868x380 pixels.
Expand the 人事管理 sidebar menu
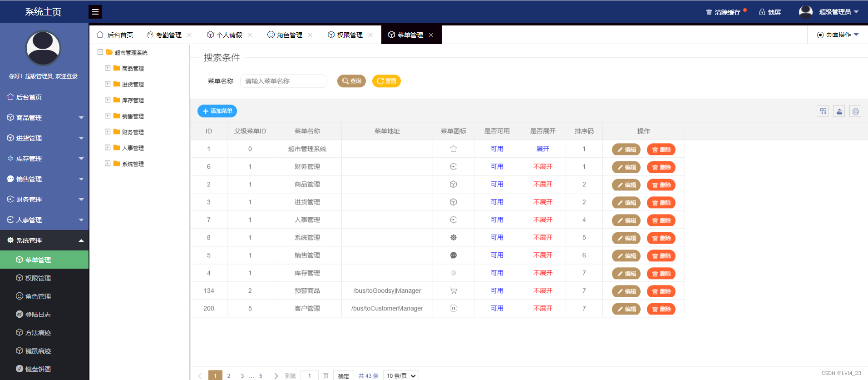point(44,220)
